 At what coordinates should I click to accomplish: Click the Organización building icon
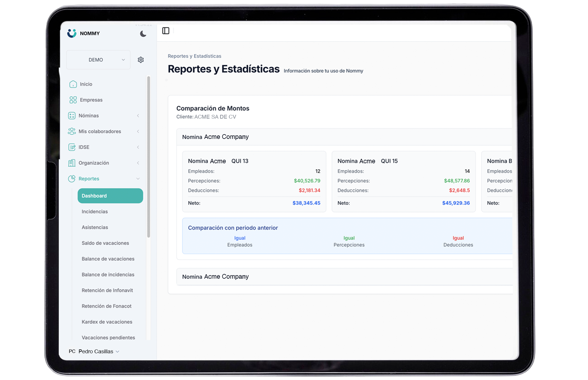[72, 163]
